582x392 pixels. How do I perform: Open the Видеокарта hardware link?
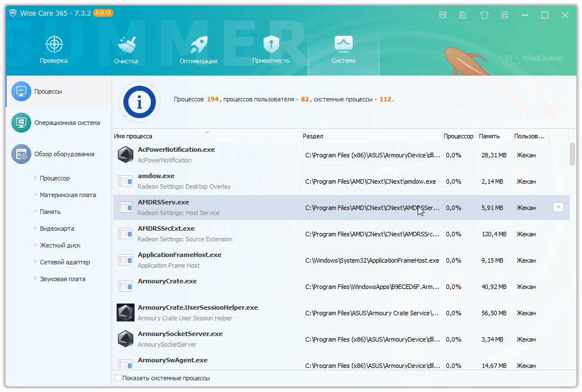57,228
